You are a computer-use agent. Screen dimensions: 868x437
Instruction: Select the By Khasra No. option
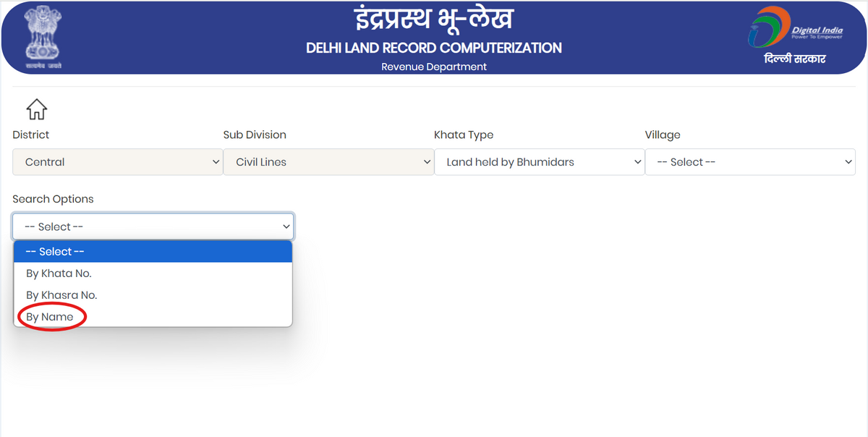61,294
